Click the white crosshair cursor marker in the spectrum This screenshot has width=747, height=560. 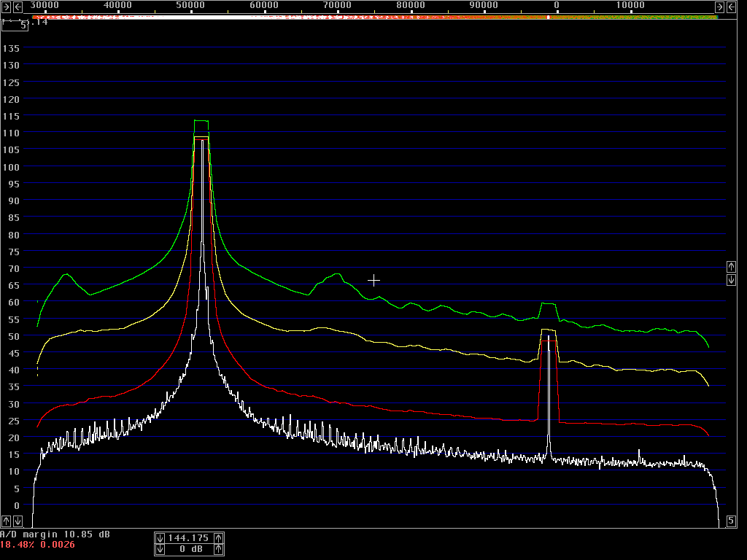(374, 281)
